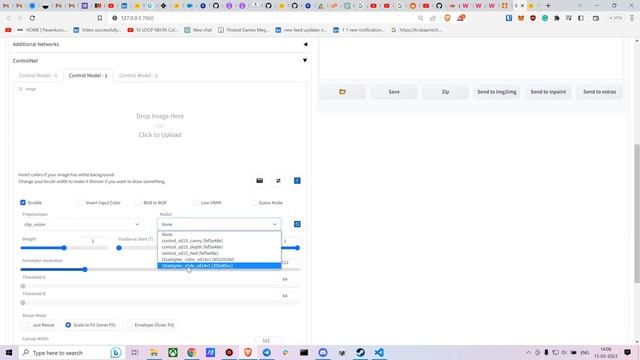Open the Preprocessor dropdown showing clip_vision
Screen dimensions: 640x360
81,224
